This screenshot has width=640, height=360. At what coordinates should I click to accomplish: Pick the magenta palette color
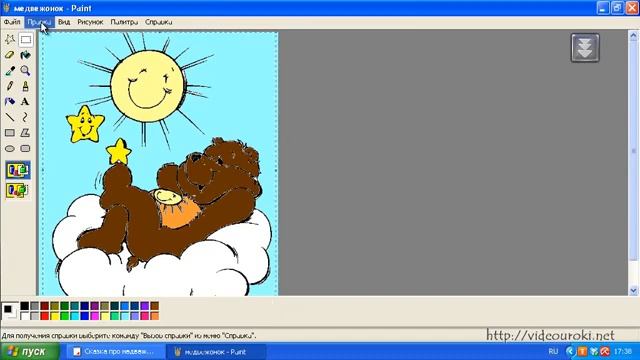pos(95,316)
